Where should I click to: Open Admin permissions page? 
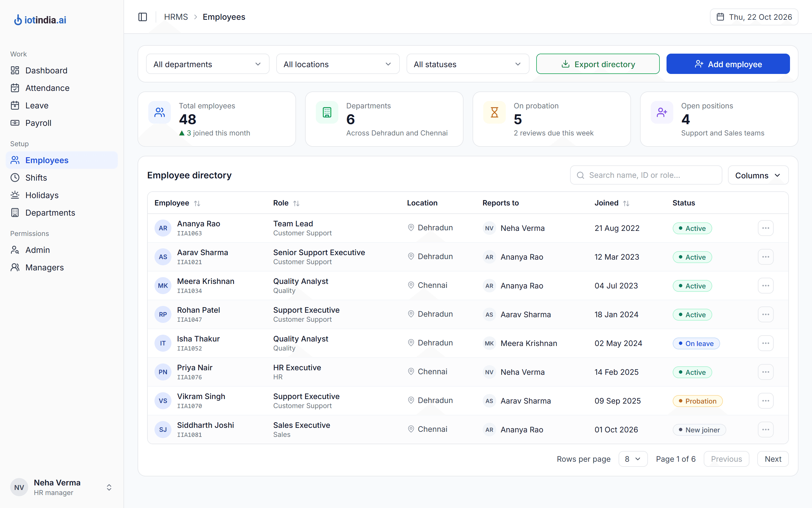[x=62, y=250]
